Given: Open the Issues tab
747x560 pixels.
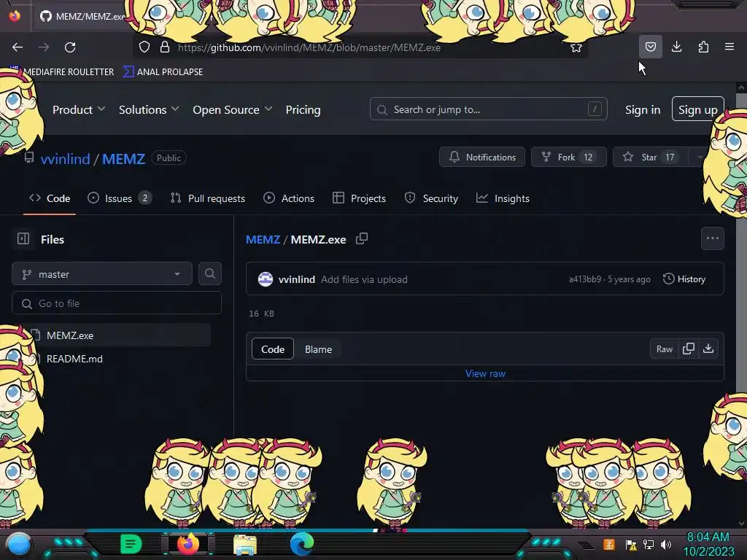Looking at the screenshot, I should 120,198.
